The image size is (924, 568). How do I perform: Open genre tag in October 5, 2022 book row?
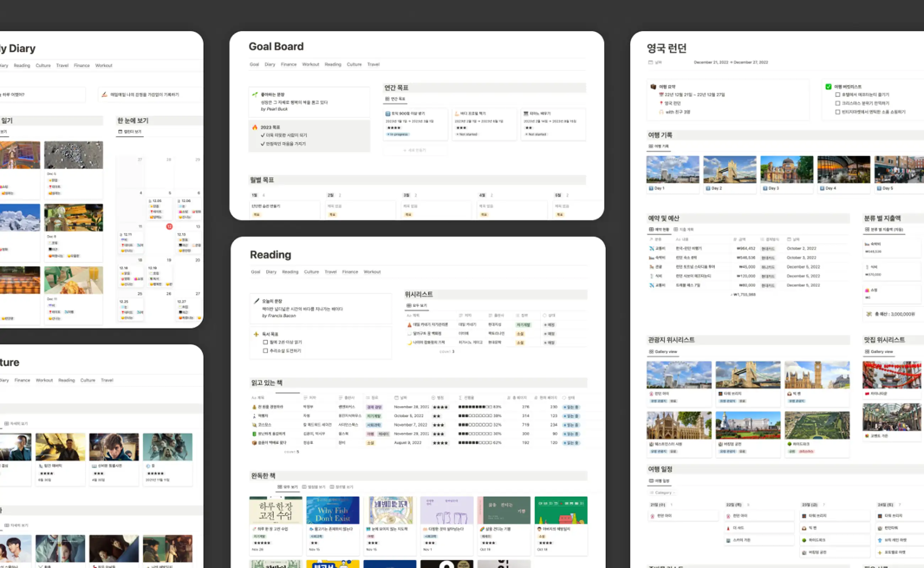click(374, 416)
